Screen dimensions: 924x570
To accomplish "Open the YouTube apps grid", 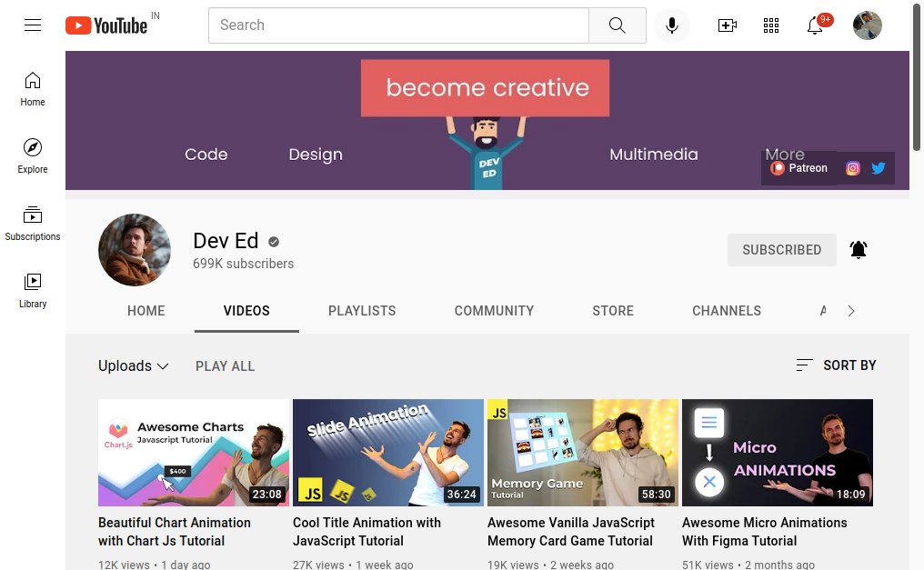I will tap(771, 25).
